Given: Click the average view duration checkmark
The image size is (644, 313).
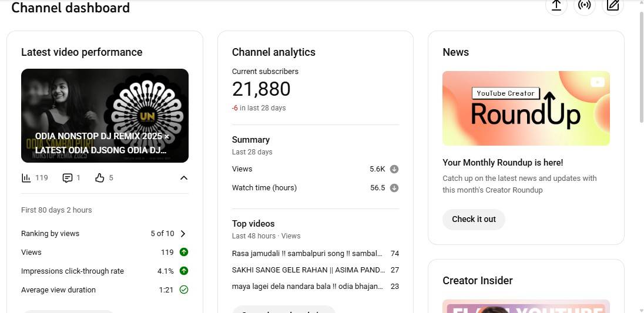Looking at the screenshot, I should 184,290.
